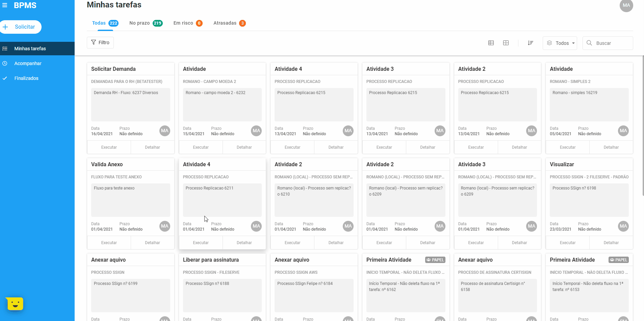Image resolution: width=644 pixels, height=321 pixels.
Task: Click the Liberar para assinatura card title
Action: [x=211, y=260]
